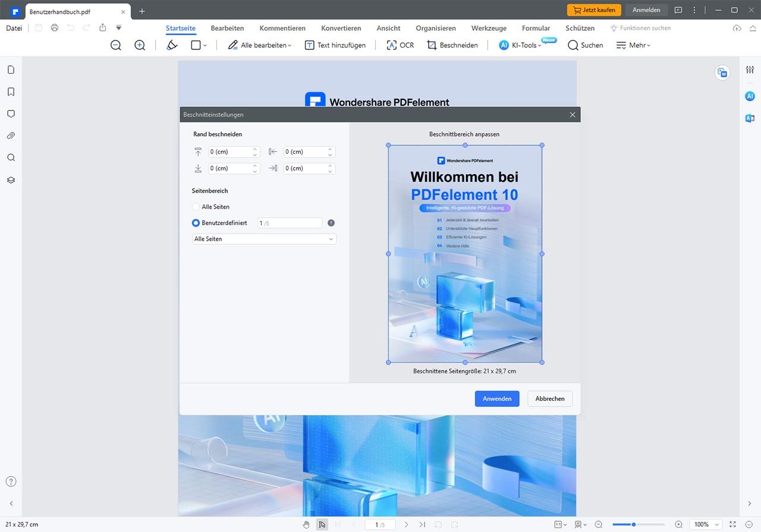Click the right margin crop field
This screenshot has width=761, height=532.
point(309,168)
